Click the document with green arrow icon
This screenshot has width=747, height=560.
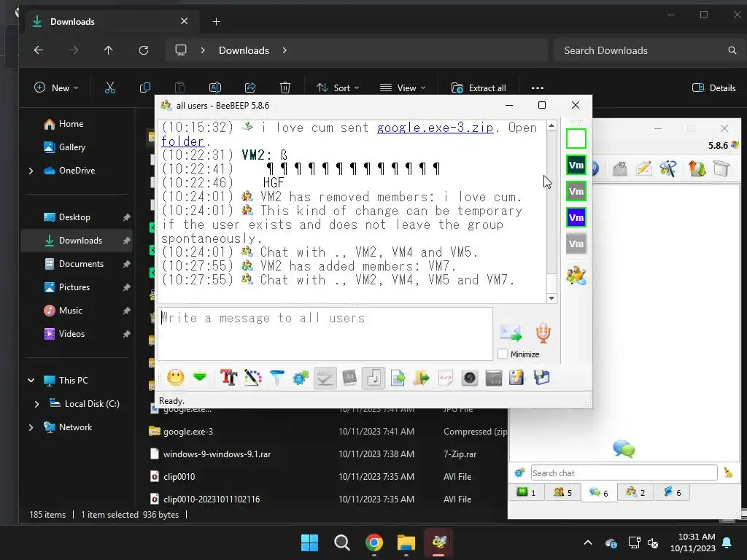(398, 378)
